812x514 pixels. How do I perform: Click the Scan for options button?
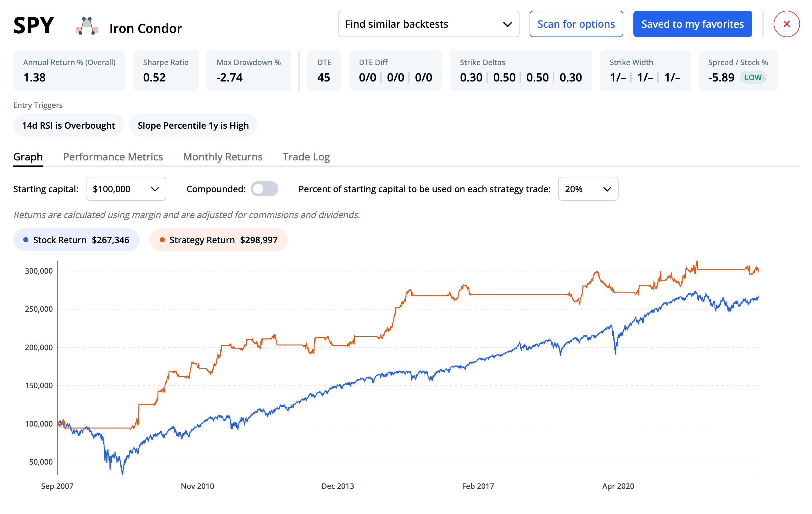576,24
